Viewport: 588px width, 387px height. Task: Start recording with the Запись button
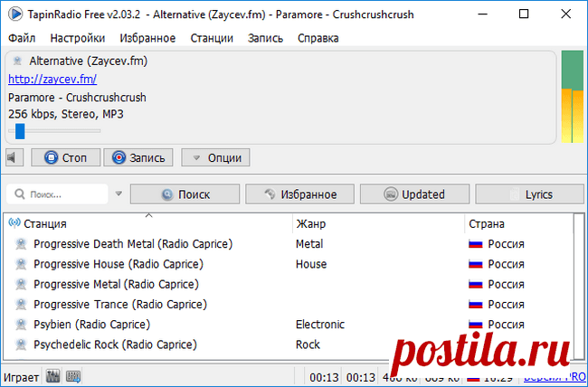pos(138,157)
